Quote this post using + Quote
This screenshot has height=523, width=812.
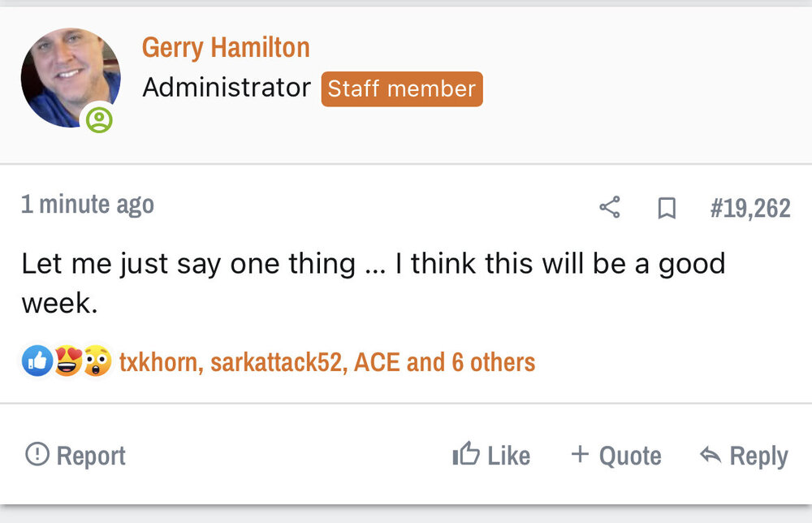(615, 455)
